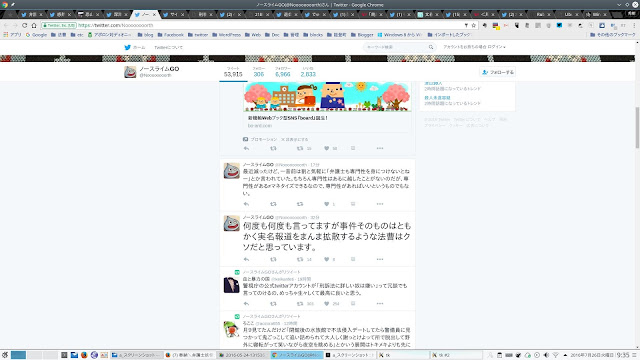Reply to the retweeted 18時間 tweet
Viewport: 640px width, 360px height.
point(246,304)
